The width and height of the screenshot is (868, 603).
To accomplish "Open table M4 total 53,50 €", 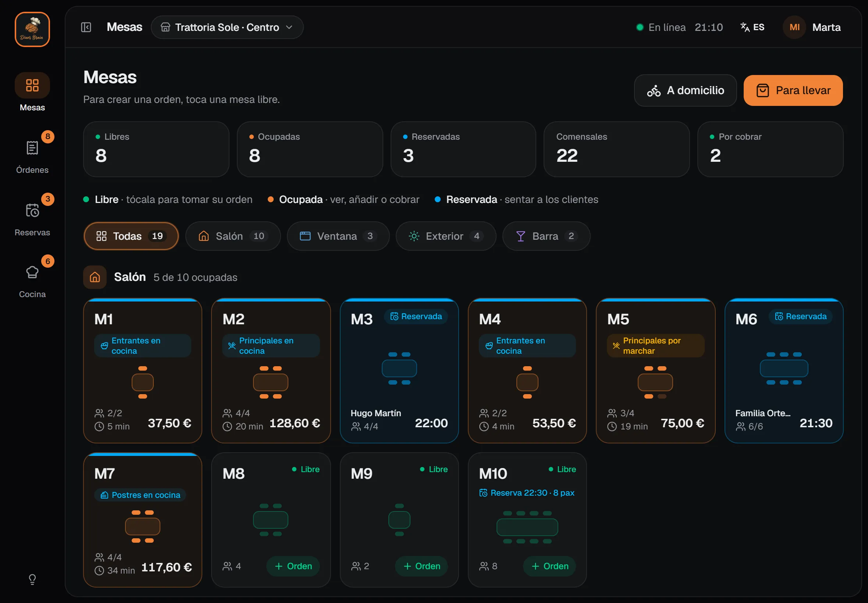I will (x=554, y=423).
